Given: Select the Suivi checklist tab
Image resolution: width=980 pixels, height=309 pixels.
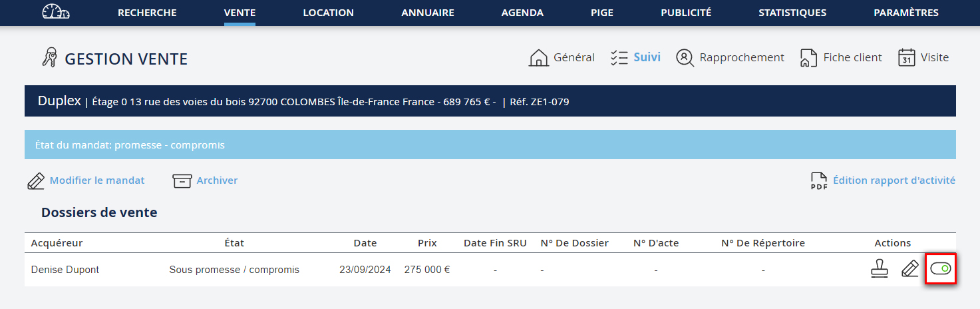Looking at the screenshot, I should (635, 58).
